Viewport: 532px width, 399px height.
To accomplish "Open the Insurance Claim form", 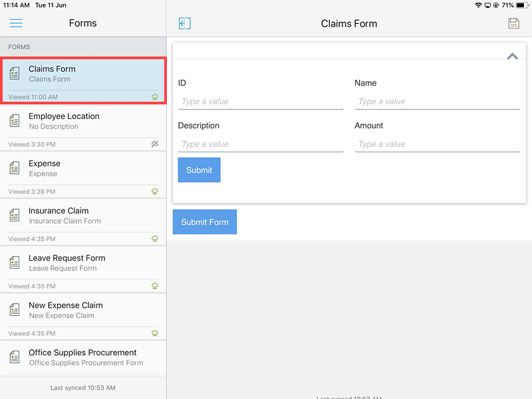I will point(83,222).
